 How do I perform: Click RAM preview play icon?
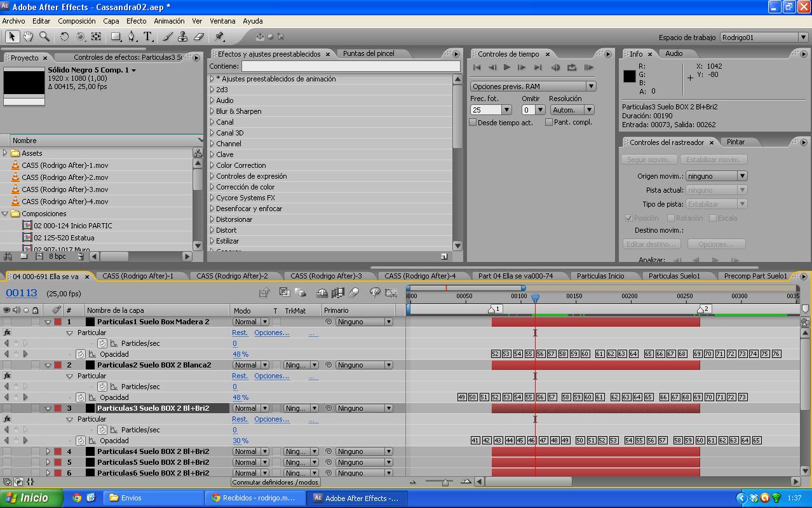[588, 67]
